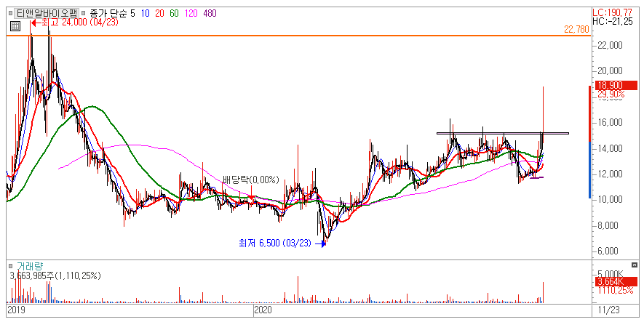Image resolution: width=644 pixels, height=322 pixels.
Task: Click the black horizontal resistance line
Action: coord(503,133)
